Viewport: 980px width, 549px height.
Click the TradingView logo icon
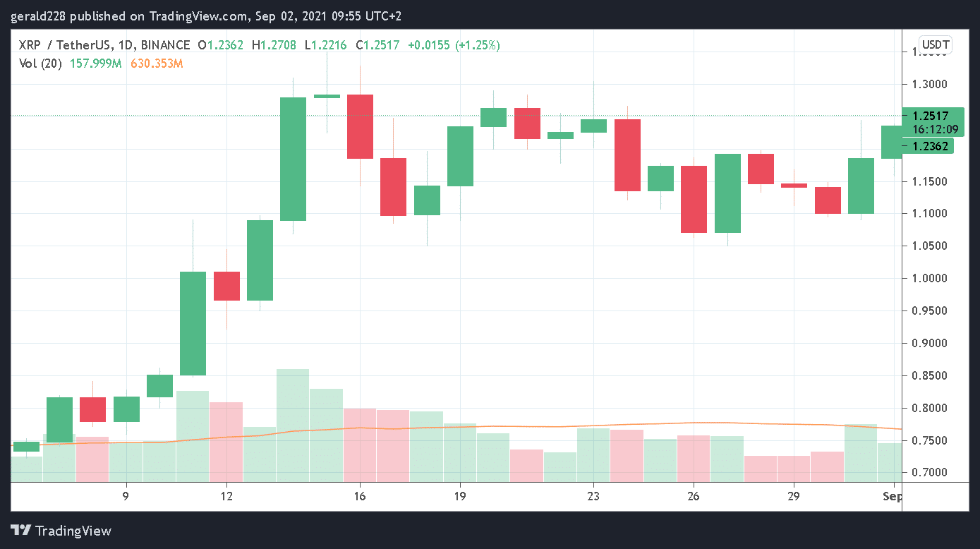point(20,531)
